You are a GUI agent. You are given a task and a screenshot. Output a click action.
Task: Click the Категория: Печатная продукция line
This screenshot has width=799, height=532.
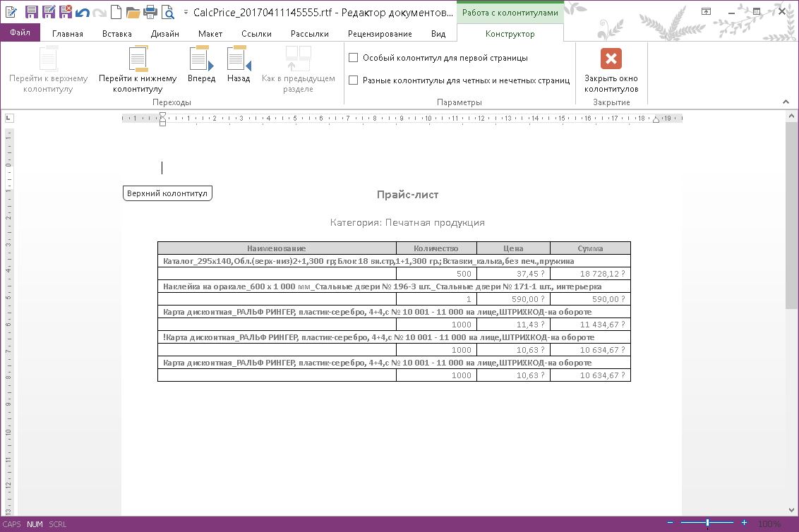[407, 222]
